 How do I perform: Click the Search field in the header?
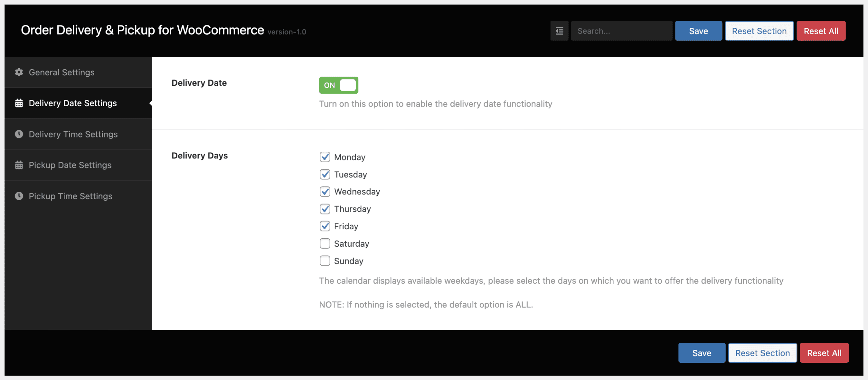pos(622,31)
